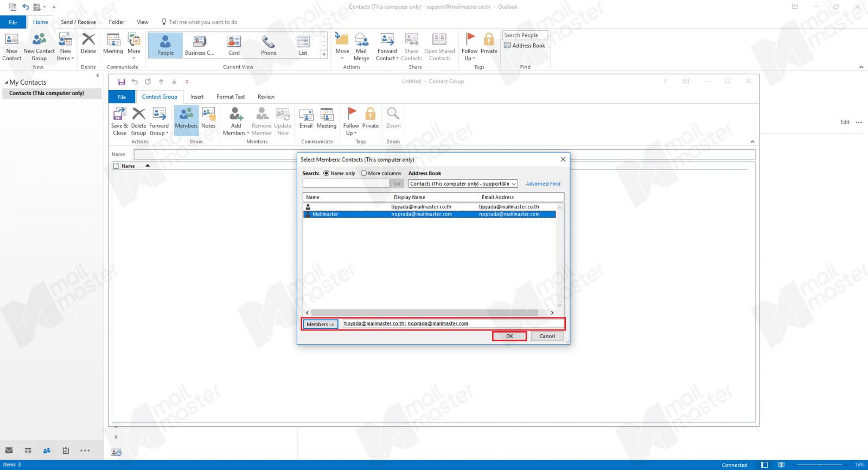Click save disk icon in Contact Group toolbar
The image size is (868, 470).
[x=122, y=82]
